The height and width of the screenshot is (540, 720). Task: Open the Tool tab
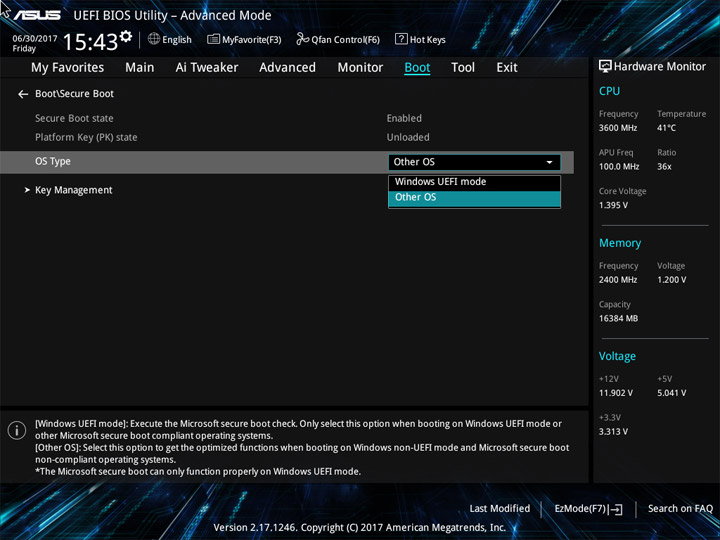coord(463,68)
